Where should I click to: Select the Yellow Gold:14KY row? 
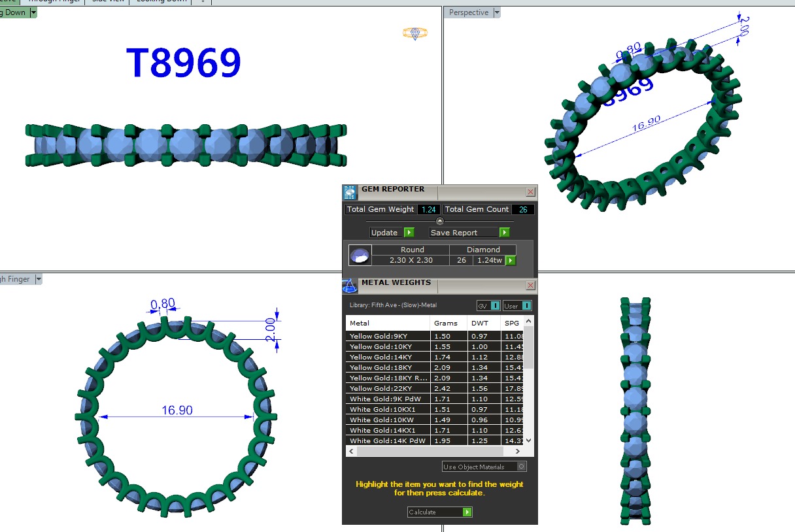pos(388,357)
